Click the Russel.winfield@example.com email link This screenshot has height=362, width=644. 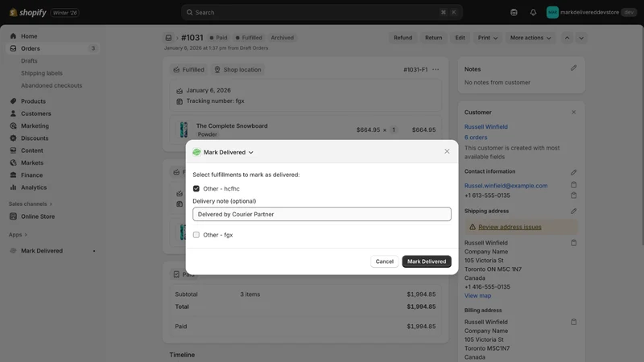click(x=506, y=186)
